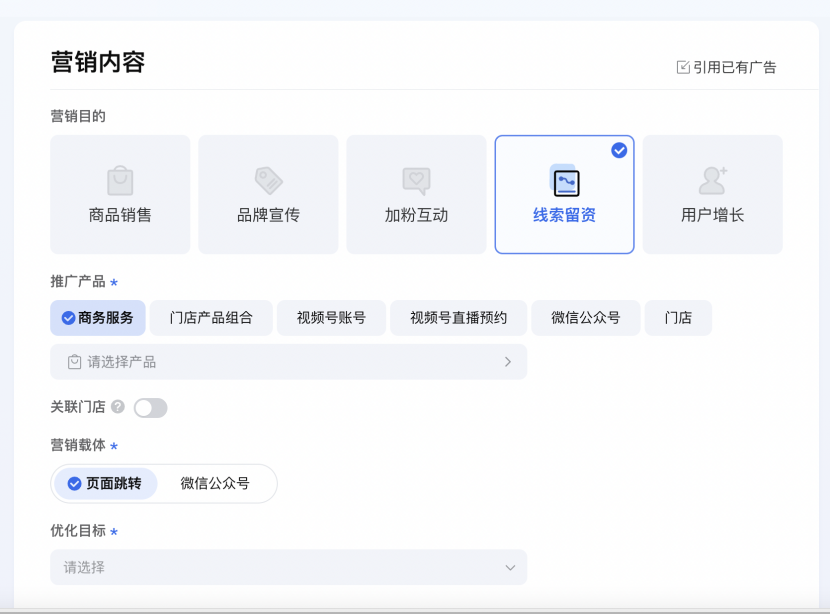
Task: Click the help question mark beside 关联门店
Action: point(118,407)
